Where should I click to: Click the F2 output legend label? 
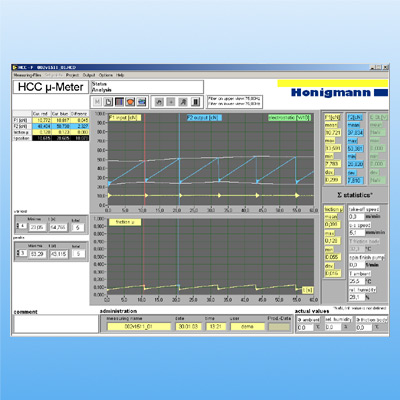pos(204,118)
